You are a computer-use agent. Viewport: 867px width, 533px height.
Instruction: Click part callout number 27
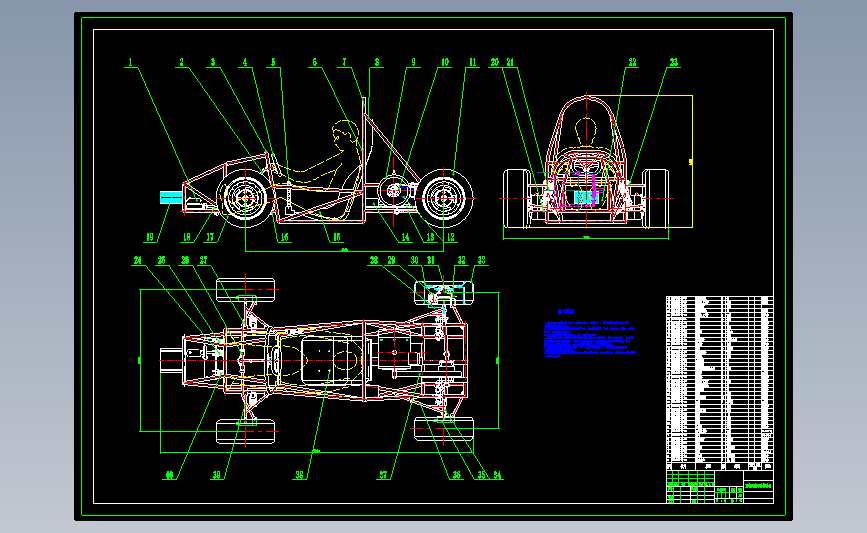(x=203, y=260)
